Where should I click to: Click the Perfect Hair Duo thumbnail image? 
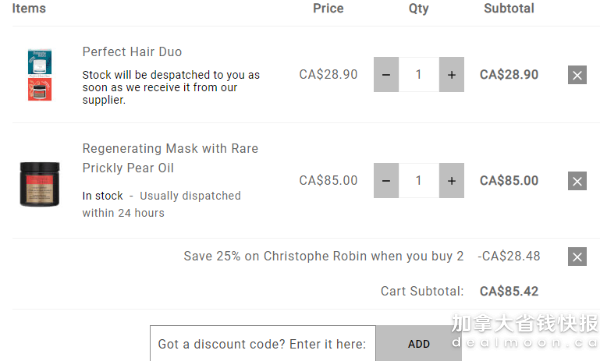pyautogui.click(x=40, y=75)
